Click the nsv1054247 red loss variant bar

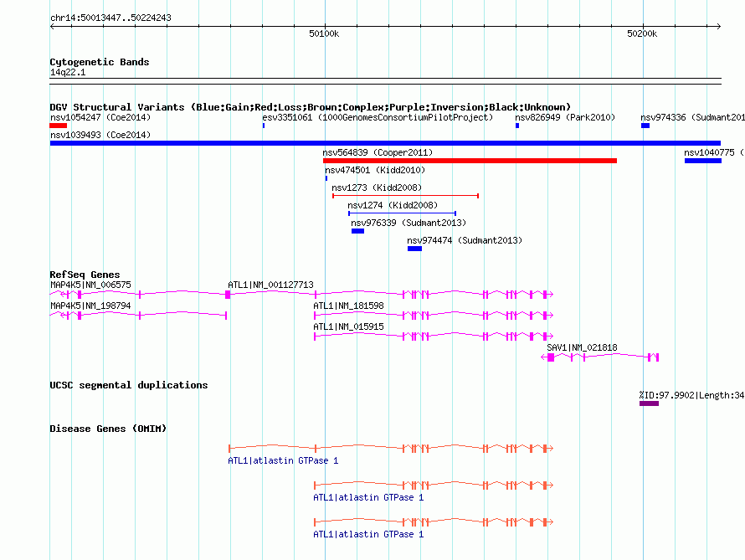coord(58,126)
